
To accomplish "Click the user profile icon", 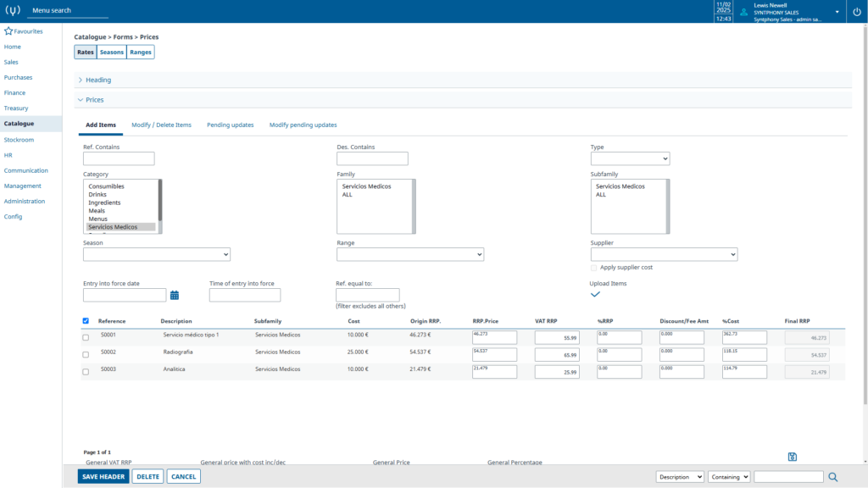I will pos(743,12).
